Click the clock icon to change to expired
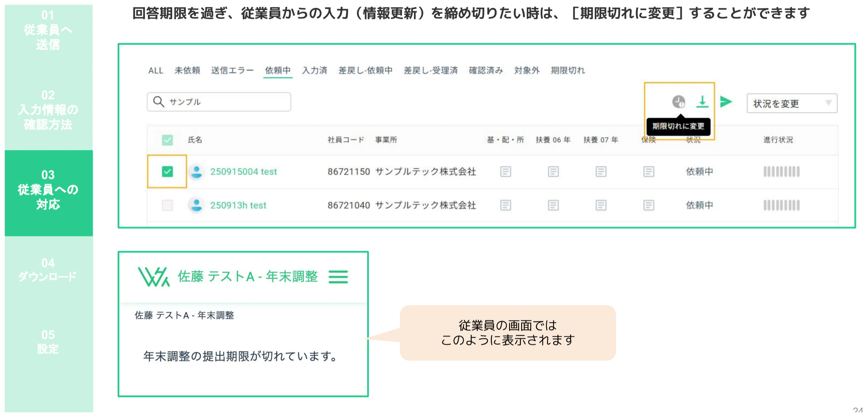 point(678,102)
